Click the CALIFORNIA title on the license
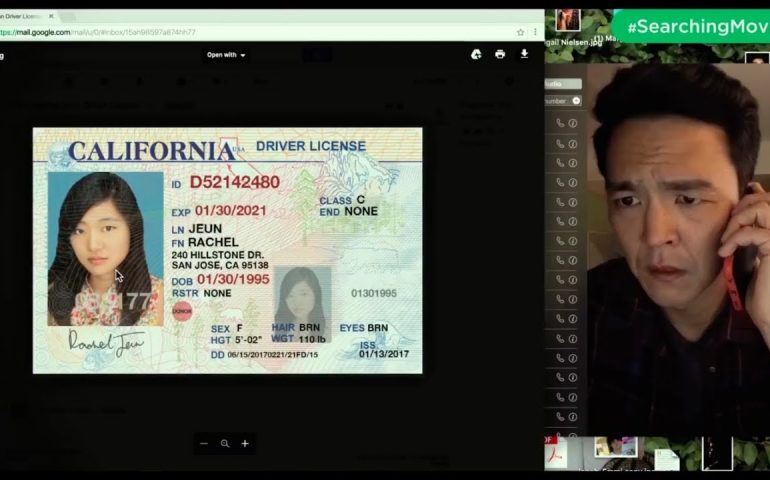 point(150,151)
